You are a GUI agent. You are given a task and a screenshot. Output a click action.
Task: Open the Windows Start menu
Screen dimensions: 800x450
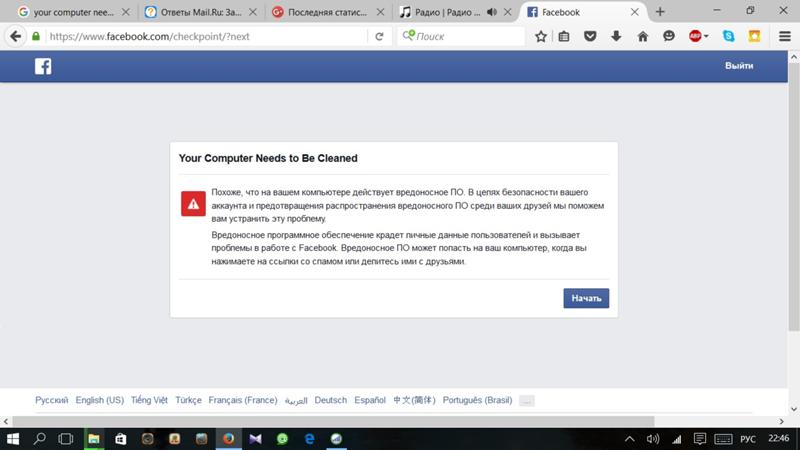[13, 439]
